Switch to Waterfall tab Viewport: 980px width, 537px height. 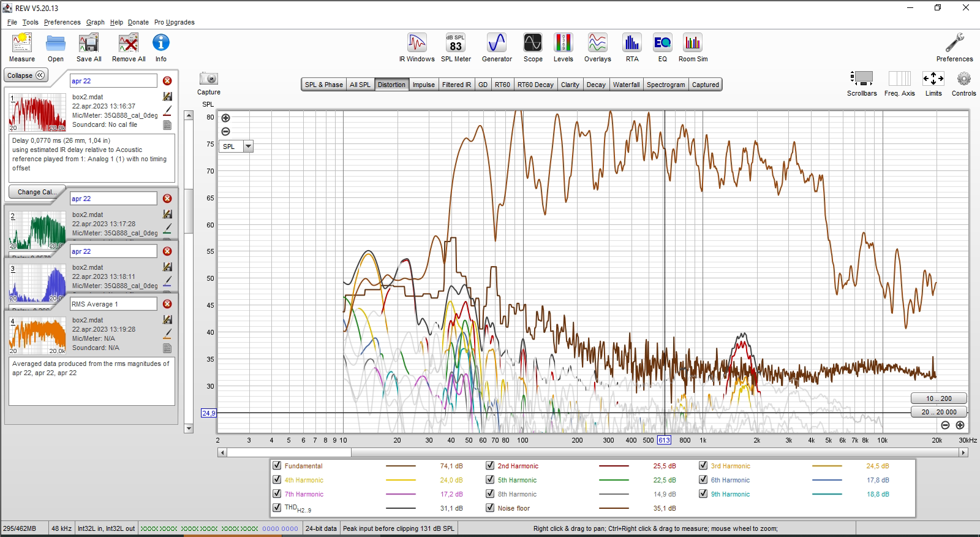tap(626, 85)
